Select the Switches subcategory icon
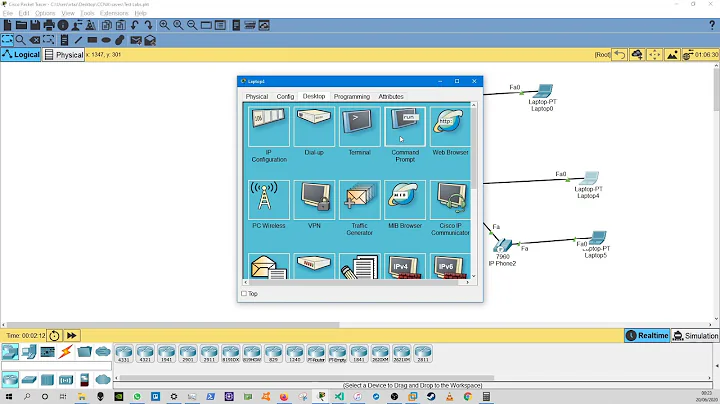The width and height of the screenshot is (720, 404). [28, 380]
